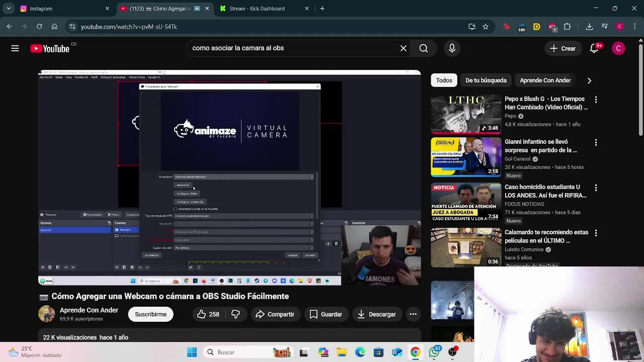Open the weather widget 25°C
The width and height of the screenshot is (644, 362).
pyautogui.click(x=34, y=351)
